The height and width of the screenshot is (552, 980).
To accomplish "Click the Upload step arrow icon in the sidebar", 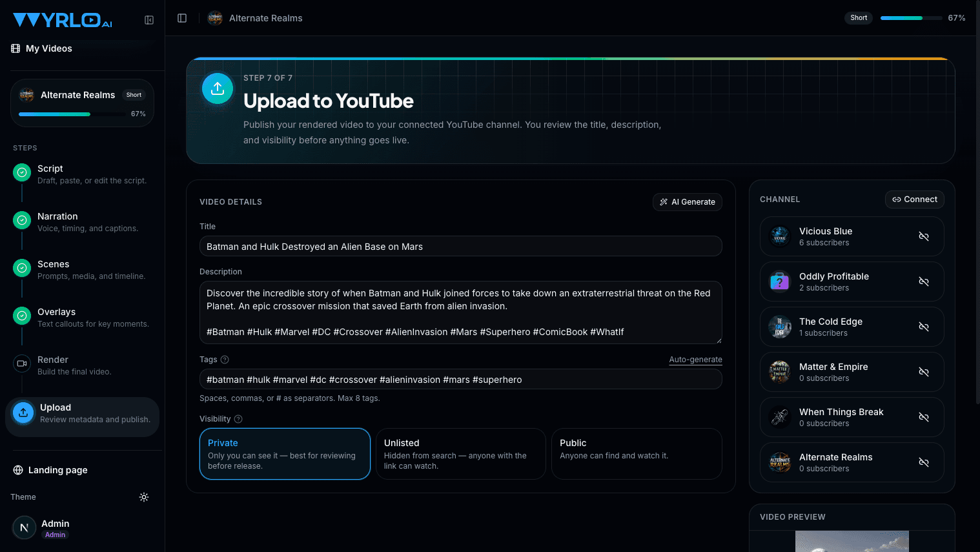I will (x=23, y=413).
